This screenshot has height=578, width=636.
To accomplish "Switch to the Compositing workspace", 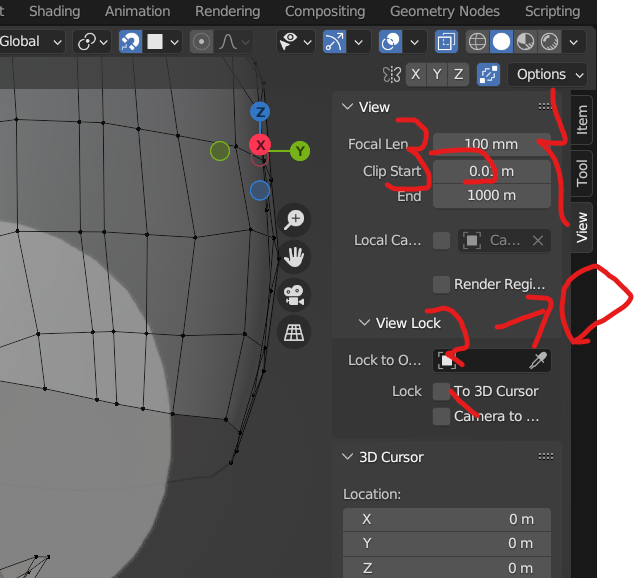I will click(x=325, y=11).
